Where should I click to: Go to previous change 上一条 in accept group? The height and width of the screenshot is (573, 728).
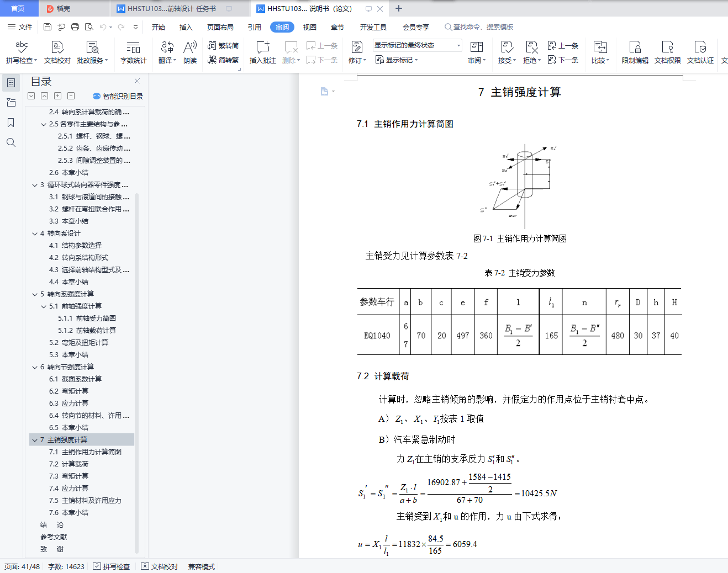(563, 46)
